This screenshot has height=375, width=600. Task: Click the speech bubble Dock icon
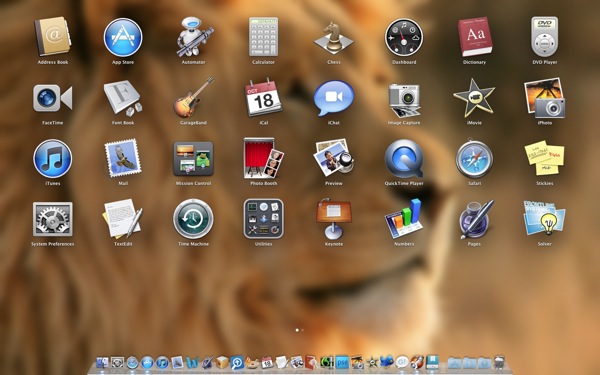(402, 362)
